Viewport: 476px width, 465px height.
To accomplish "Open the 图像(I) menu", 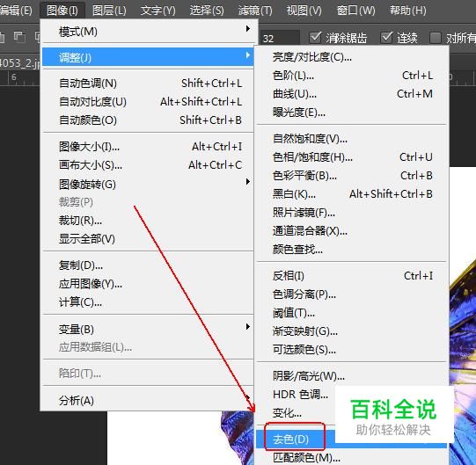I will (62, 11).
